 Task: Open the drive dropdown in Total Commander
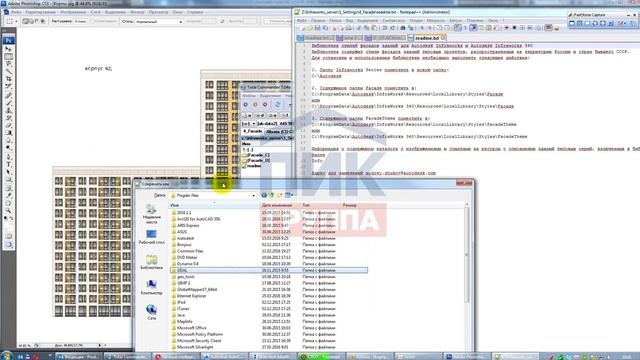pos(248,123)
